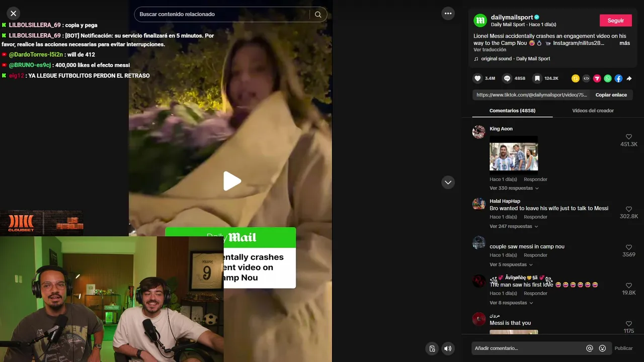
Task: Like King Aeon's comment
Action: point(629,137)
